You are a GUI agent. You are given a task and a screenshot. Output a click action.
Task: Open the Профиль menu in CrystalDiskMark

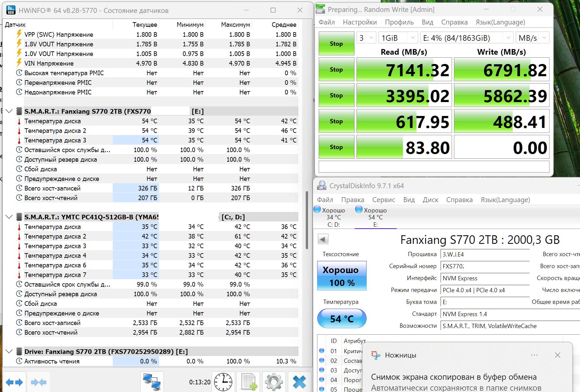[x=399, y=22]
